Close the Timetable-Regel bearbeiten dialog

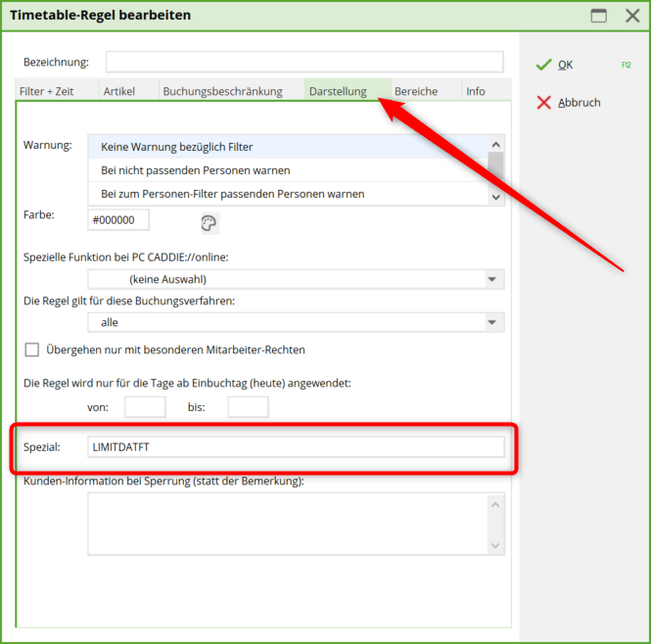tap(631, 16)
